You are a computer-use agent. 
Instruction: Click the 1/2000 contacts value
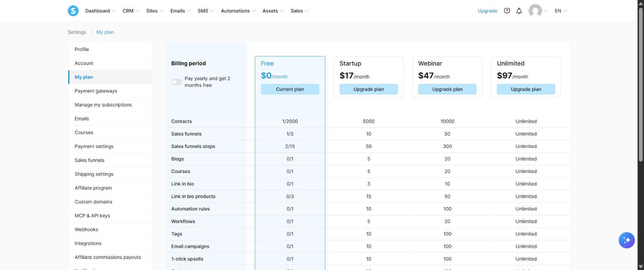290,121
